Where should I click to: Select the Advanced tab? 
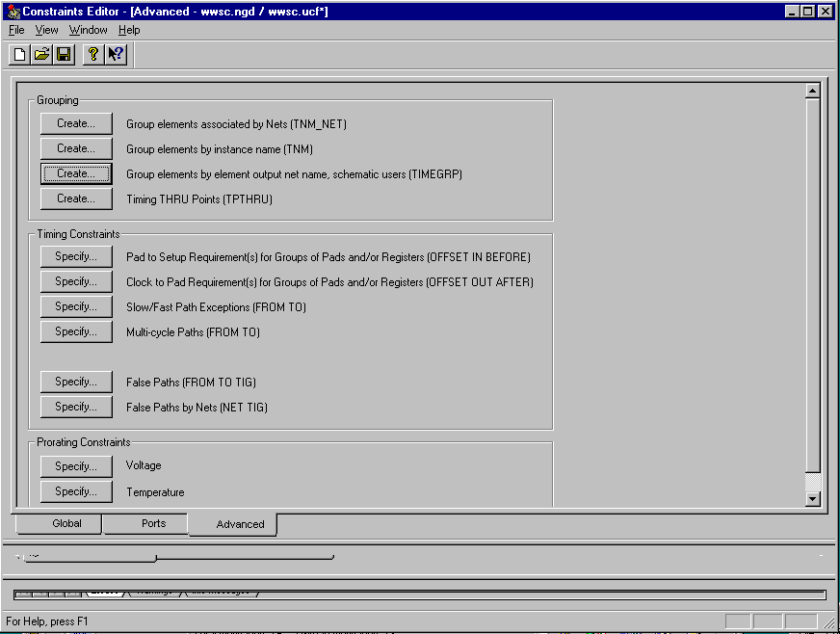[233, 524]
